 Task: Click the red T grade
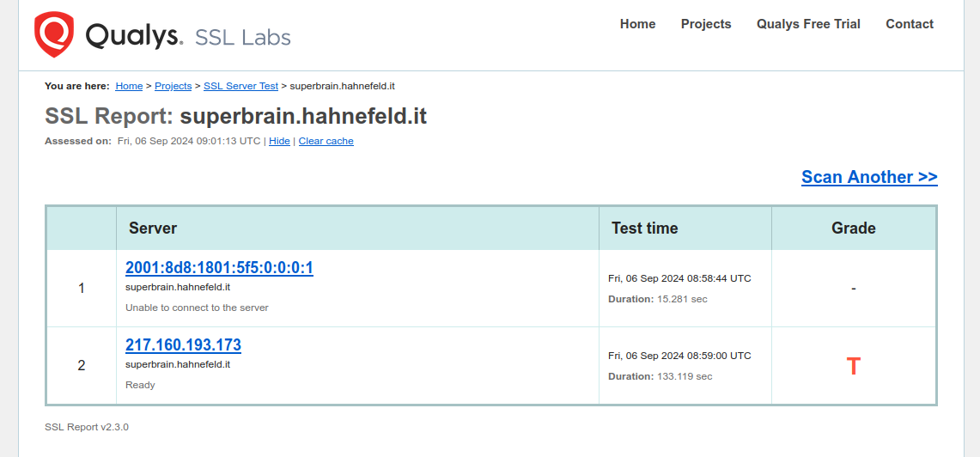click(x=853, y=367)
